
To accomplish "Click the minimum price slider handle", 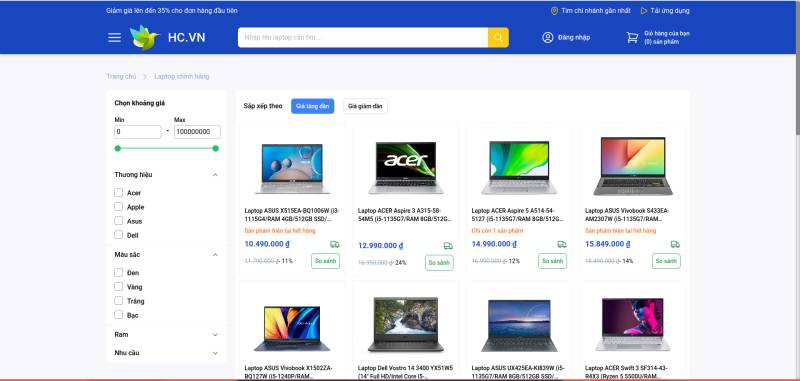I will pyautogui.click(x=118, y=148).
